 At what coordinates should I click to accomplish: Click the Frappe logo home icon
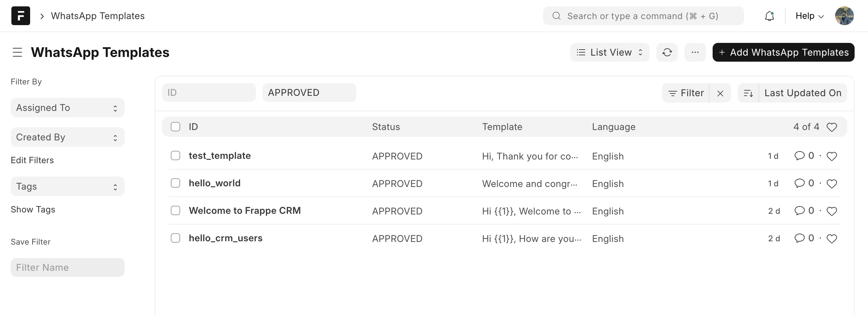click(20, 16)
